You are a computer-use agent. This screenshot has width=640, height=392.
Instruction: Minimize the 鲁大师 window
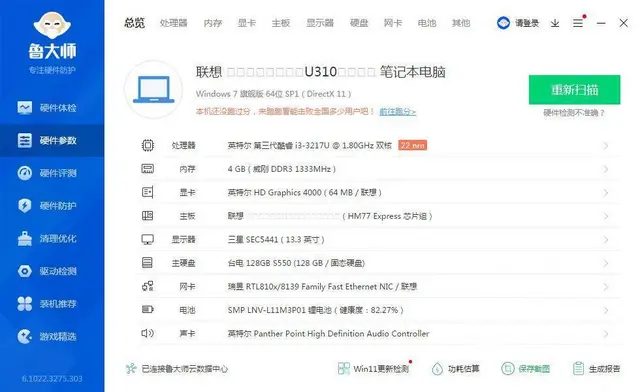click(x=601, y=23)
